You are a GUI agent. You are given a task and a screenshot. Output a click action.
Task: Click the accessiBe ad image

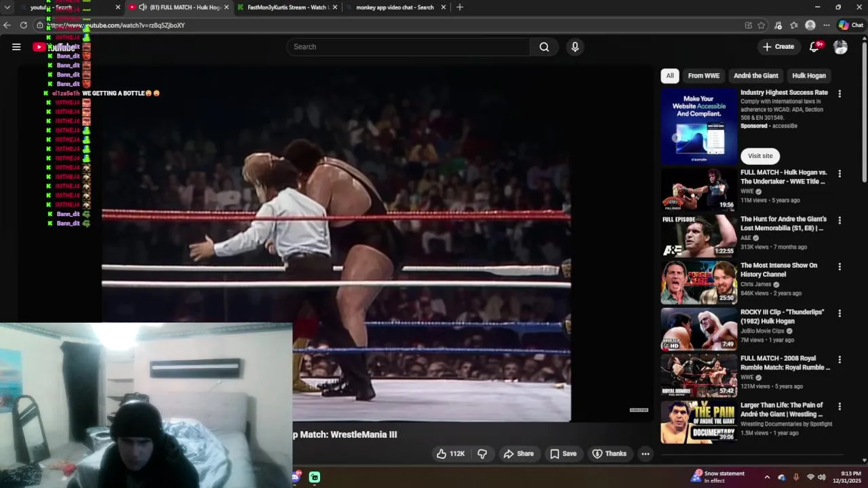pos(698,127)
